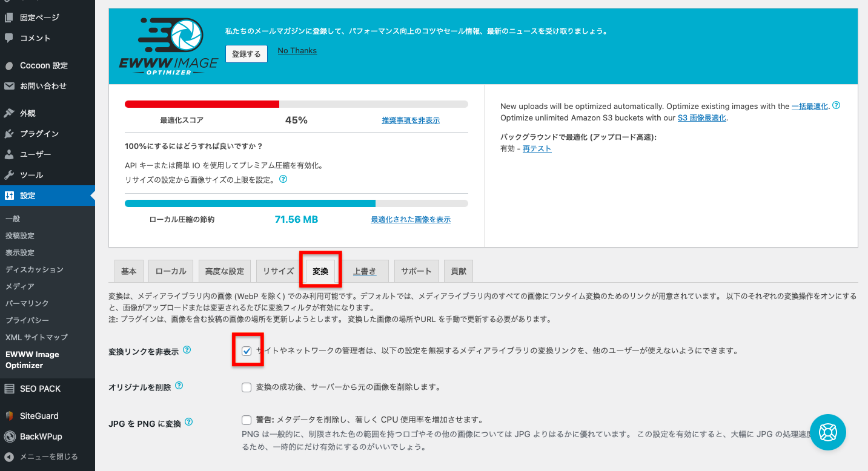This screenshot has width=868, height=471.
Task: Open the S3 画像最適化 link
Action: pyautogui.click(x=701, y=117)
